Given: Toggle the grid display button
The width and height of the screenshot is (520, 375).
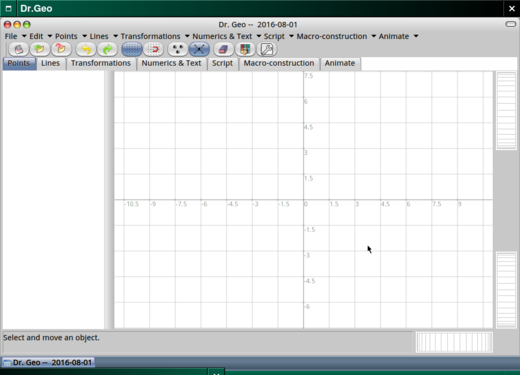Looking at the screenshot, I should tap(132, 49).
